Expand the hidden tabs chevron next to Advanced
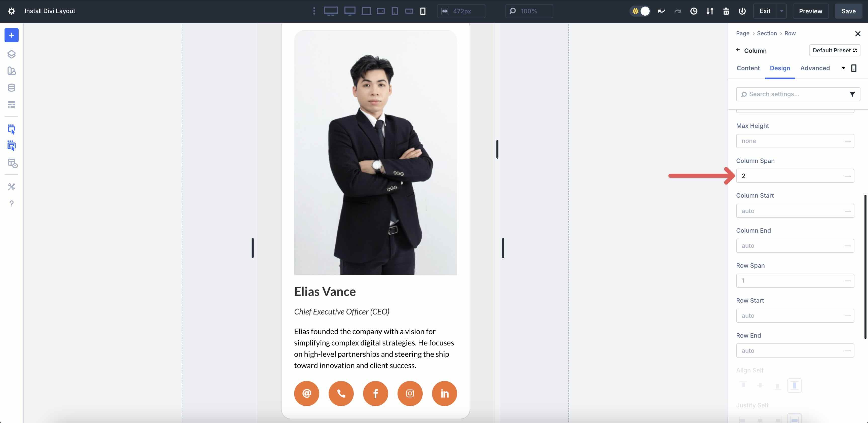The image size is (868, 423). (x=843, y=68)
